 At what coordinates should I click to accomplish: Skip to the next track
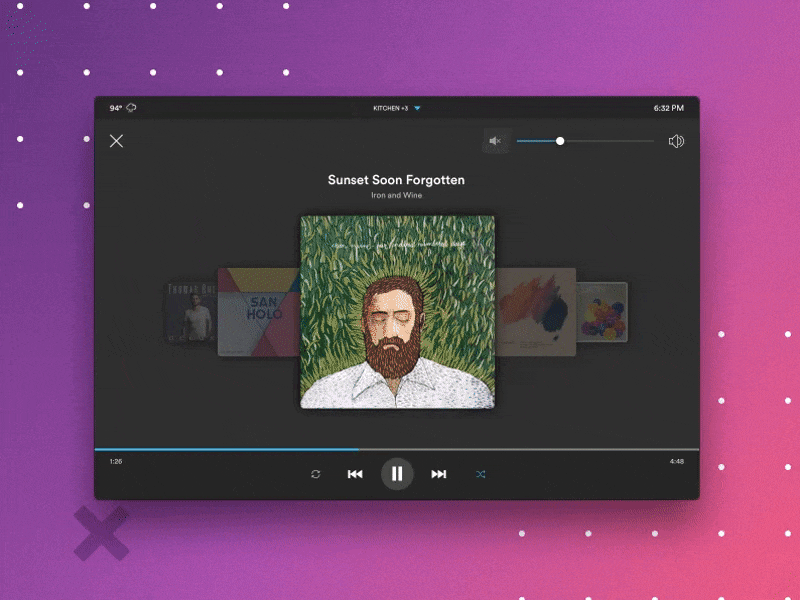click(440, 474)
